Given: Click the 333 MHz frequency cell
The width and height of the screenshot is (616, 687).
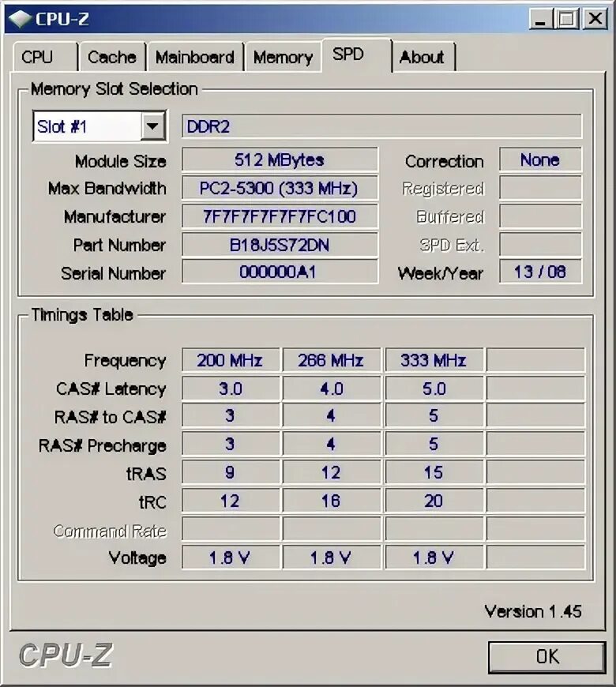Looking at the screenshot, I should tap(434, 360).
